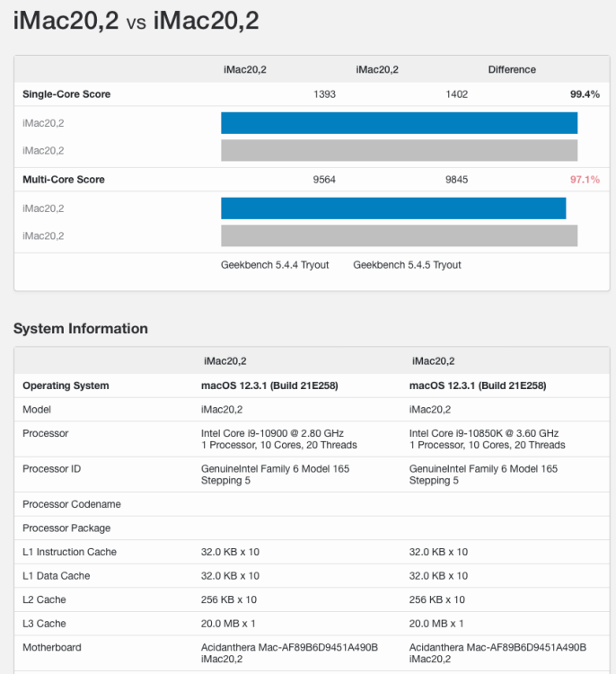Click the Processor Codename row

[x=312, y=504]
